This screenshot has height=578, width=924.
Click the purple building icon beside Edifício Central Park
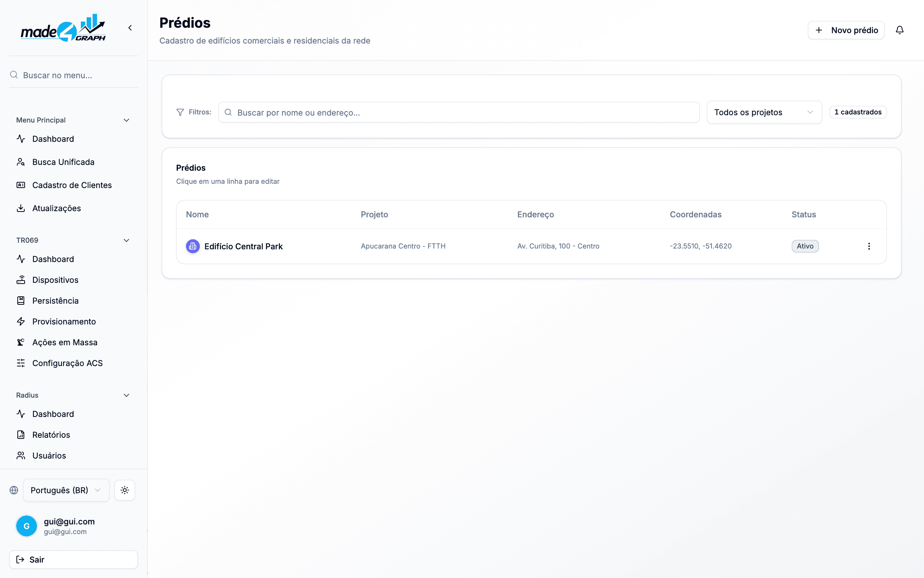[x=192, y=246]
